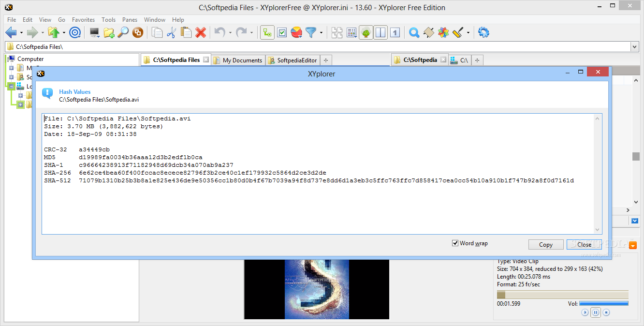Click the Pause preview button

(x=596, y=312)
